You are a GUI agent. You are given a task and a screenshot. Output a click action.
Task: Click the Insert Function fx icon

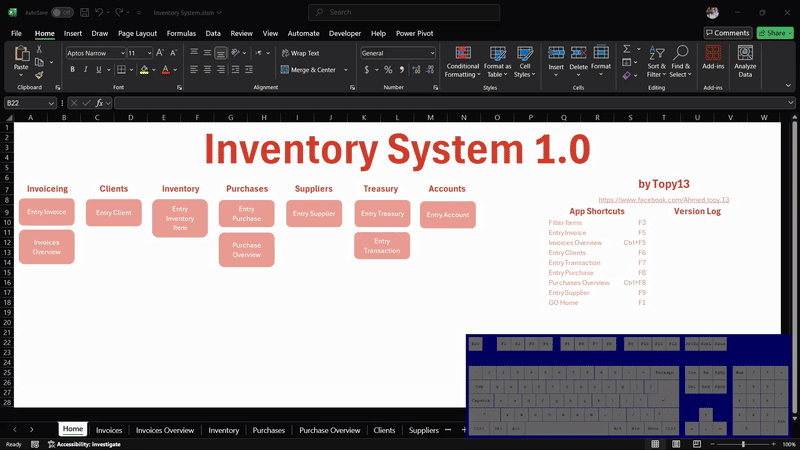pos(99,103)
